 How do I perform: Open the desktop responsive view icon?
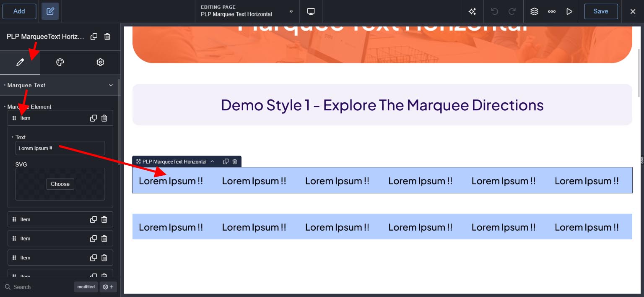(311, 11)
